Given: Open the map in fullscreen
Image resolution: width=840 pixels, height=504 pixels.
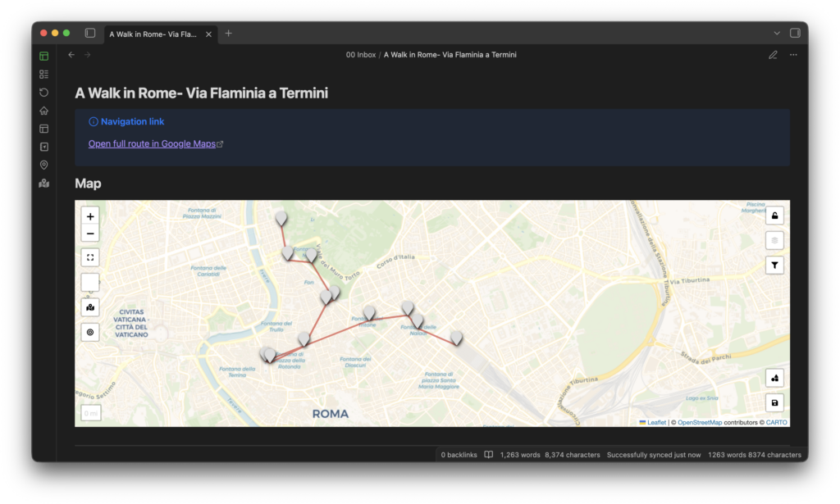Looking at the screenshot, I should click(x=90, y=257).
